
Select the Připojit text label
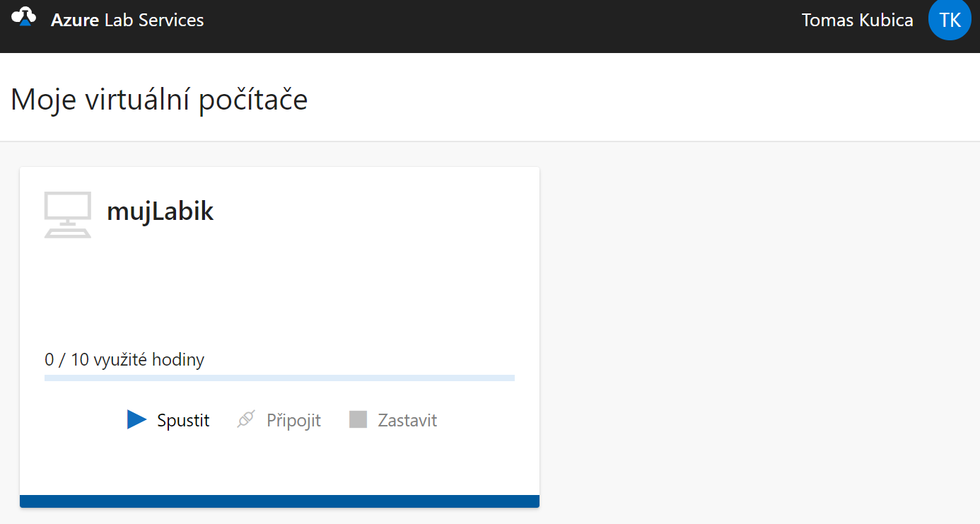[x=293, y=420]
